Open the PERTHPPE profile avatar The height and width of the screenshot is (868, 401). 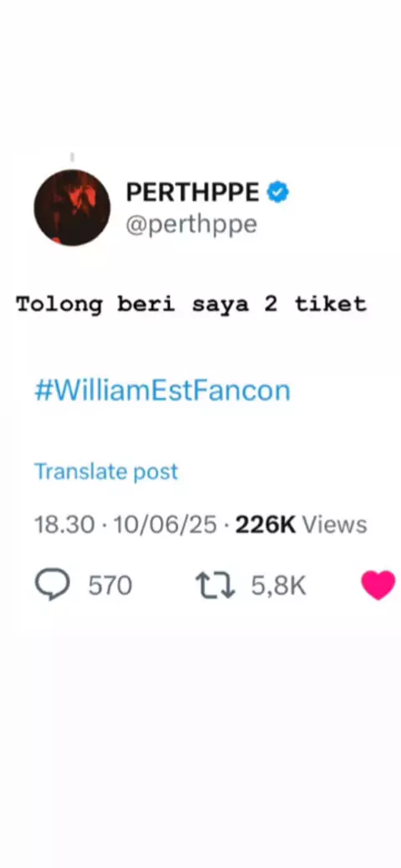click(x=72, y=207)
